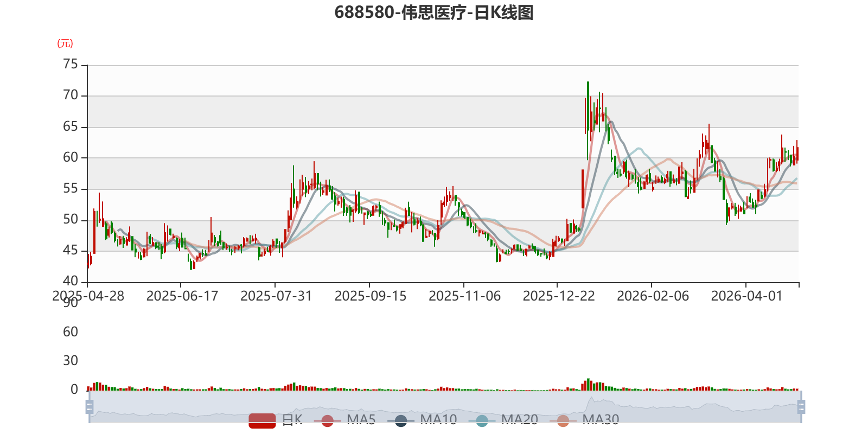Click the 2025-06-17 date axis label
Image resolution: width=868 pixels, height=434 pixels.
pos(182,296)
